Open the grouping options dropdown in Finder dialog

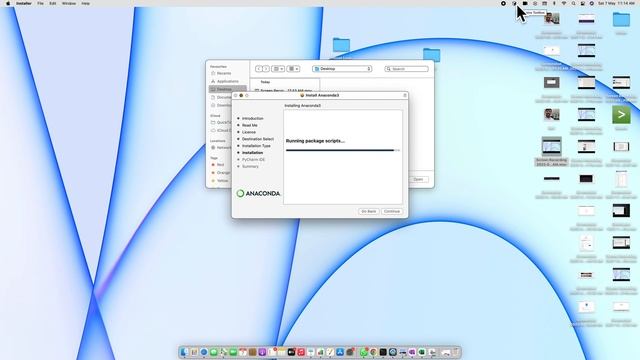[293, 69]
